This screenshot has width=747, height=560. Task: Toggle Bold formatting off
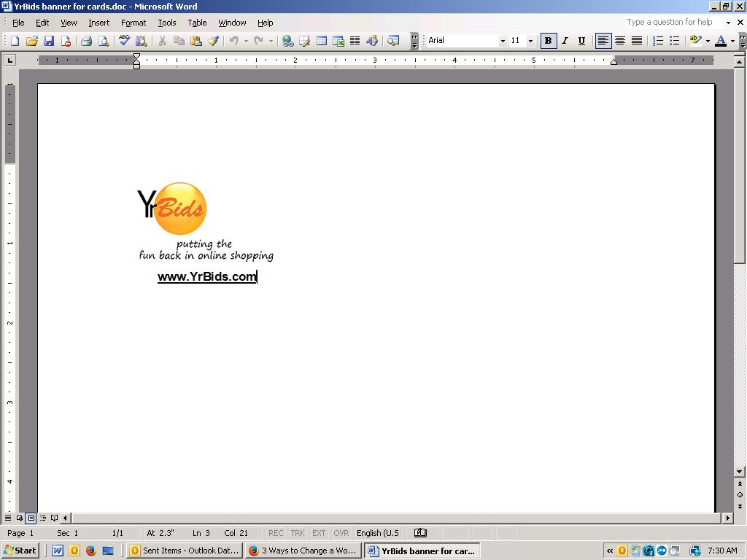click(548, 41)
